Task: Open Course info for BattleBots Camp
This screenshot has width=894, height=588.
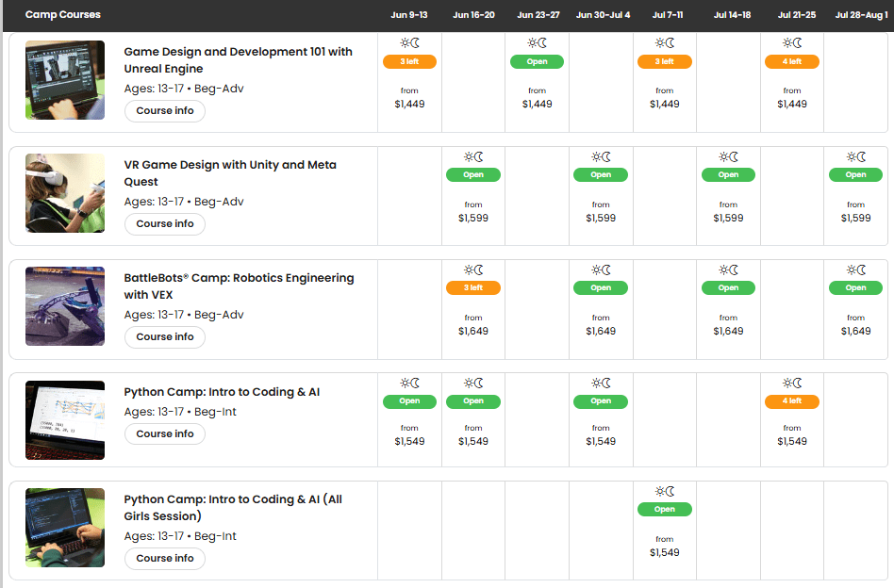Action: tap(165, 337)
